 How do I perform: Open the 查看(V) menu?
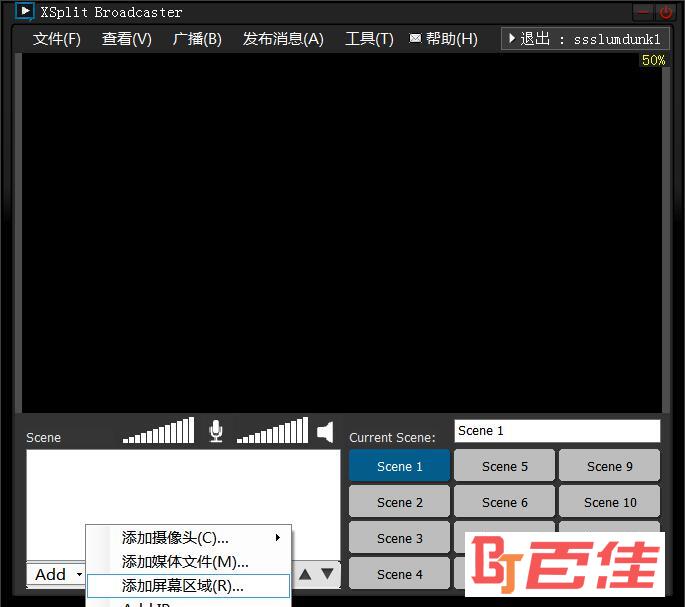[127, 39]
